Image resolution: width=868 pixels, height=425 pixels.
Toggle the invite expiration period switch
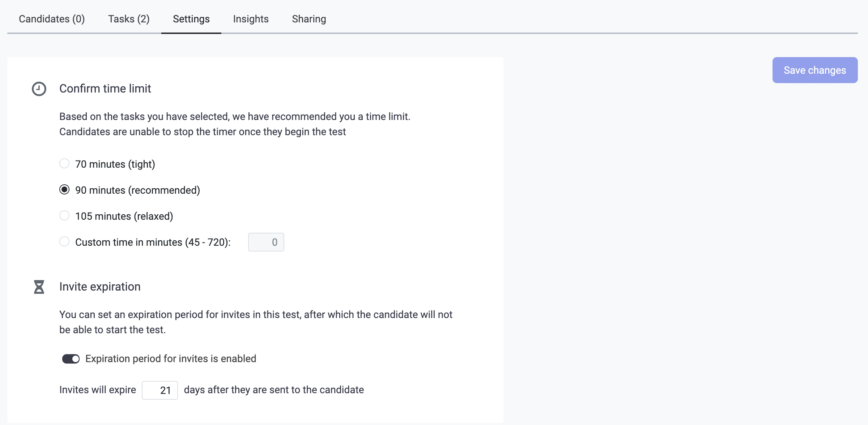71,359
